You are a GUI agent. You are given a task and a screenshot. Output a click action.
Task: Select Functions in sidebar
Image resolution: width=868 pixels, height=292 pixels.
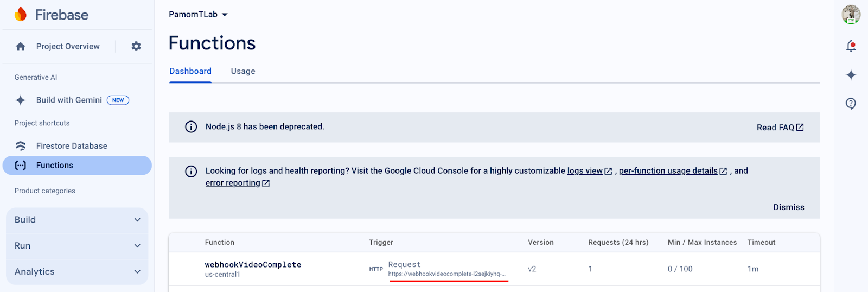point(77,166)
